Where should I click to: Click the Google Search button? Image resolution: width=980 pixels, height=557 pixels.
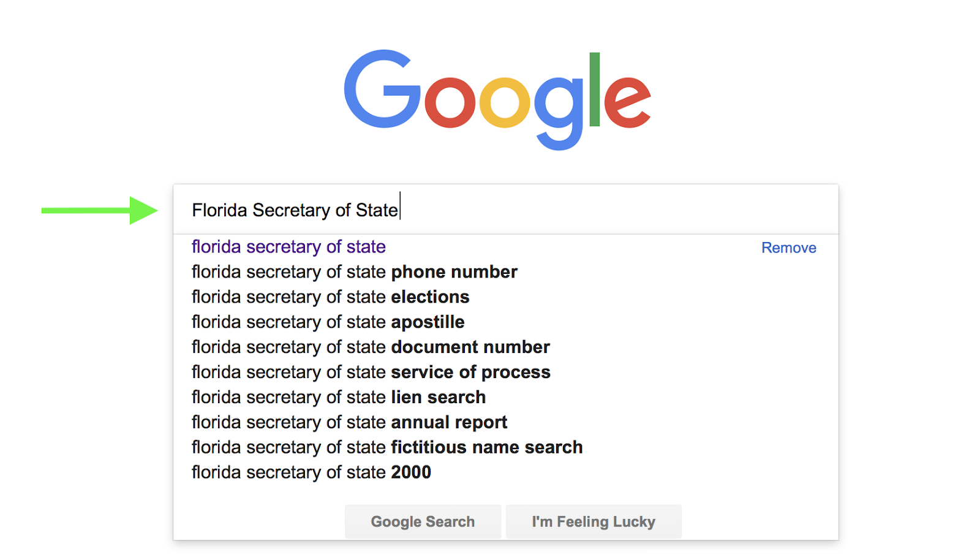423,521
